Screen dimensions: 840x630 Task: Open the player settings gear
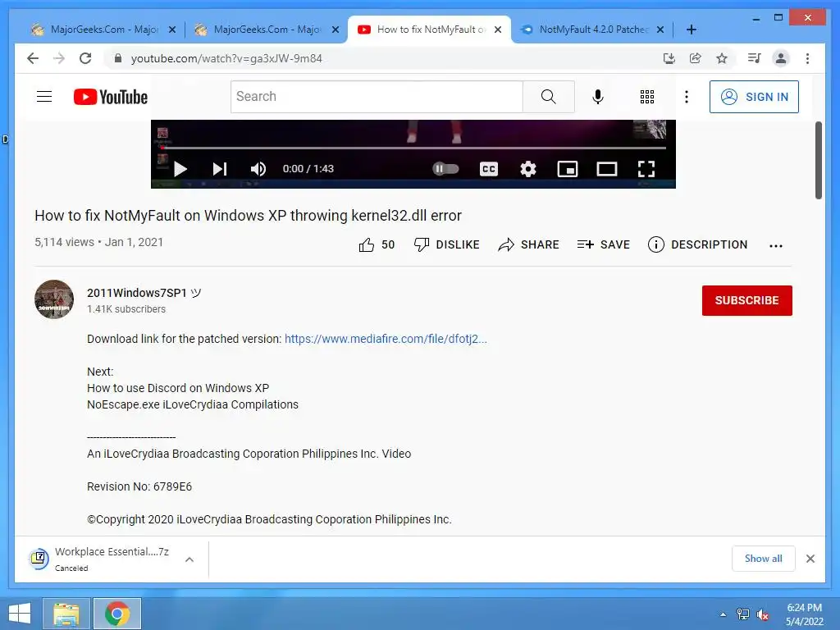(x=528, y=169)
